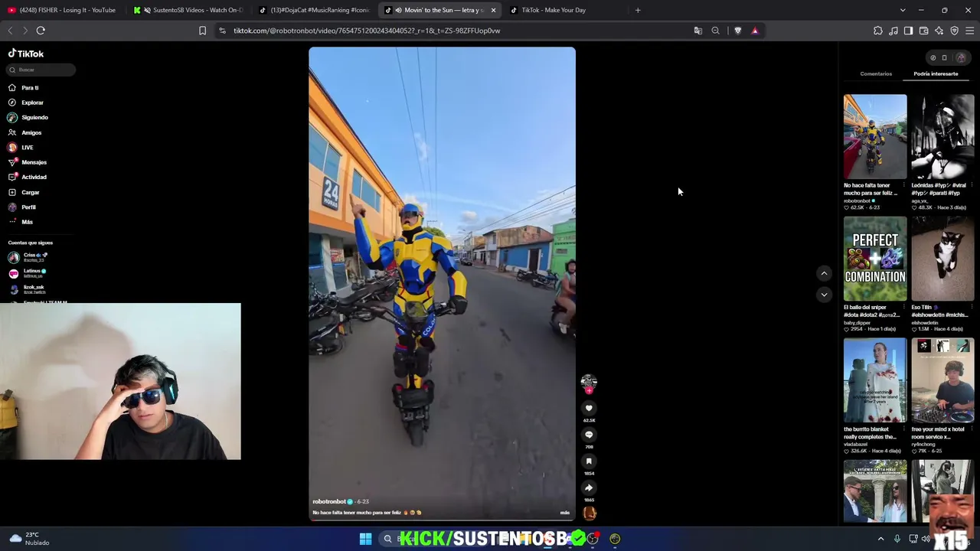Viewport: 980px width, 551px height.
Task: Open the weather widget on the taskbar
Action: (29, 539)
